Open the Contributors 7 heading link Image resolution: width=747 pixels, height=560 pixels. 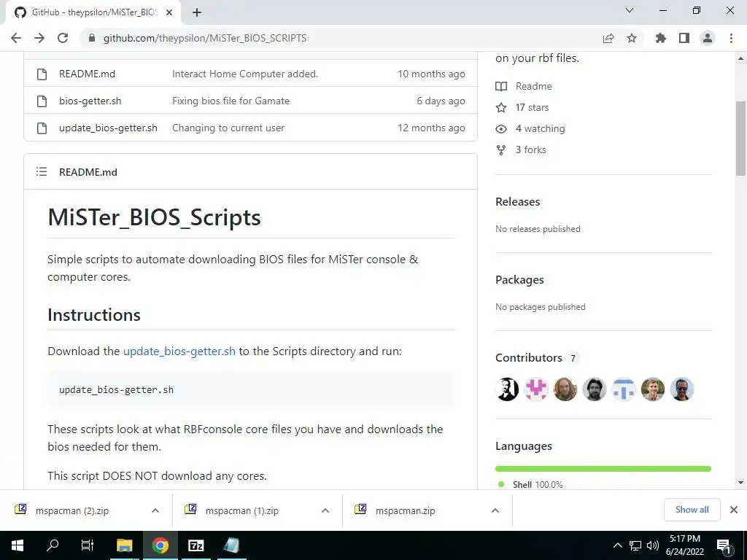click(x=537, y=358)
